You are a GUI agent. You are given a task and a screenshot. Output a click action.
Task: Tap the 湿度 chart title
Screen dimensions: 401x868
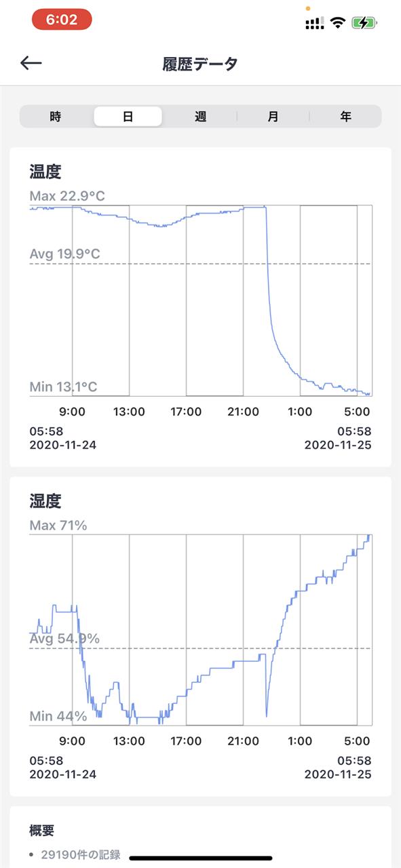[x=45, y=501]
